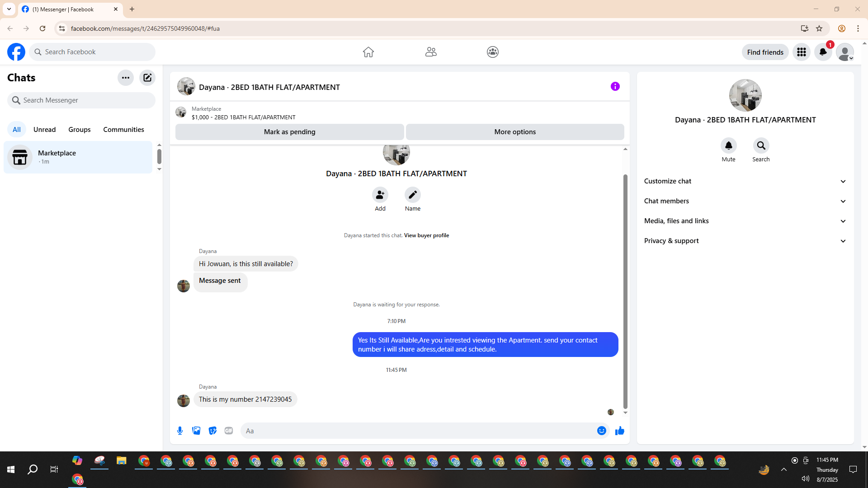Start a new message with compose icon
The width and height of the screenshot is (868, 488).
[147, 78]
